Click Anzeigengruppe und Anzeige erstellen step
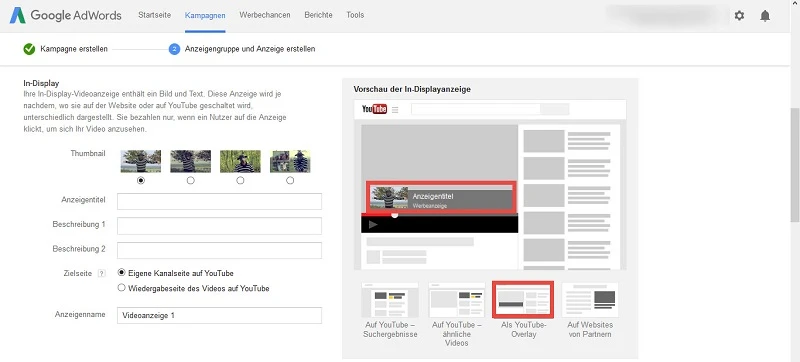Screen dimensions: 800x362 point(250,49)
